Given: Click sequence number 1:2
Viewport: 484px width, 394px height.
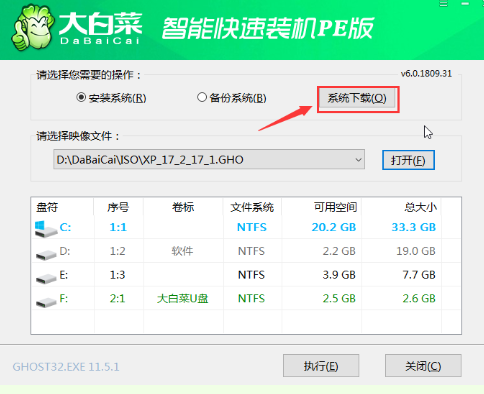Looking at the screenshot, I should click(x=118, y=251).
